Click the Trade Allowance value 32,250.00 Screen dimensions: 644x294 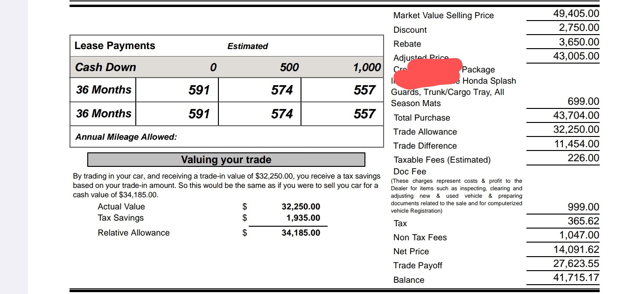coord(576,129)
